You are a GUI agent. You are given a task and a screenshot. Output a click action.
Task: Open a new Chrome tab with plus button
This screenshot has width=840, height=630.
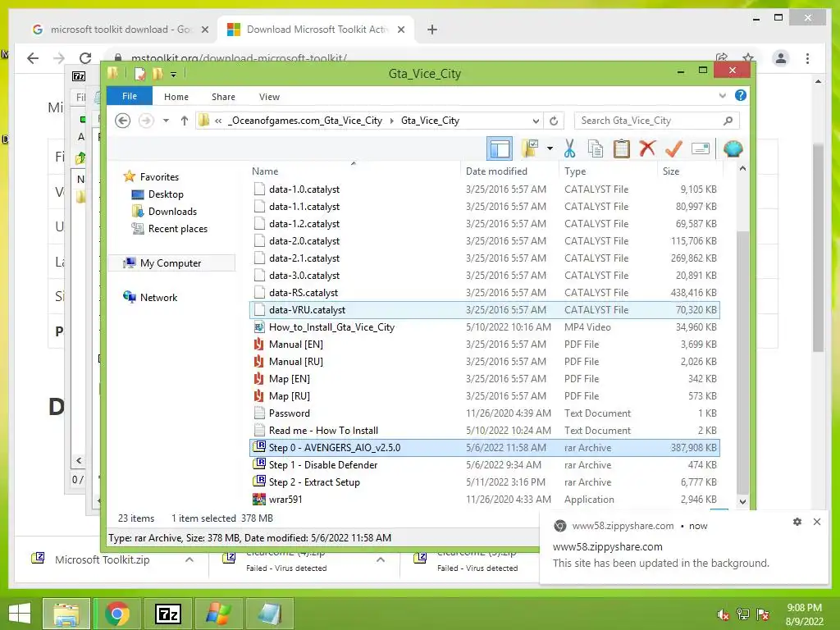tap(432, 30)
